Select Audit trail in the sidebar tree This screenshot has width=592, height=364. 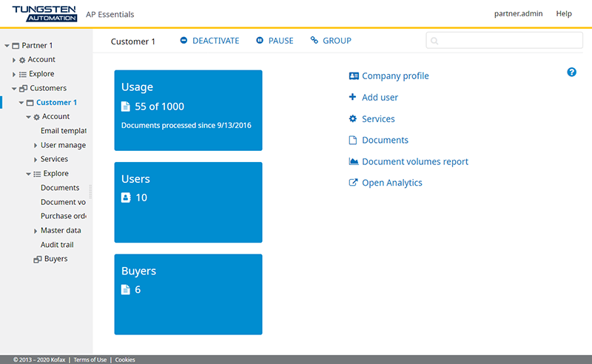(57, 245)
